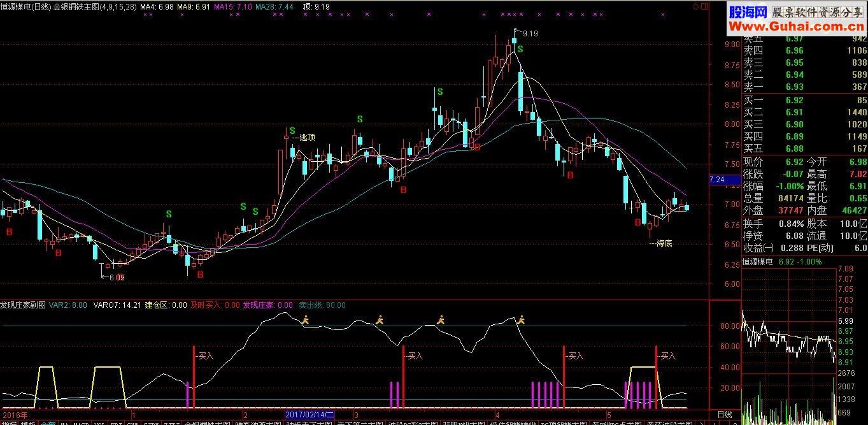Select the 买五 6.88 order row
The image size is (868, 425).
[805, 148]
